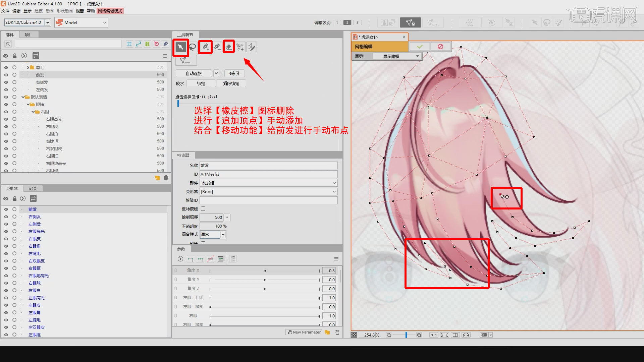Choose the delete vertex pen tool
This screenshot has width=644, height=362.
[x=217, y=47]
